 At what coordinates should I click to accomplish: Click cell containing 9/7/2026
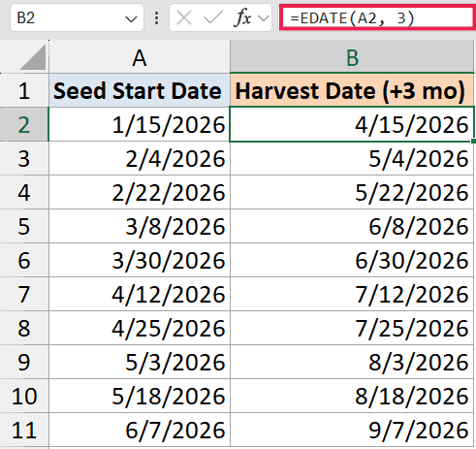[352, 431]
